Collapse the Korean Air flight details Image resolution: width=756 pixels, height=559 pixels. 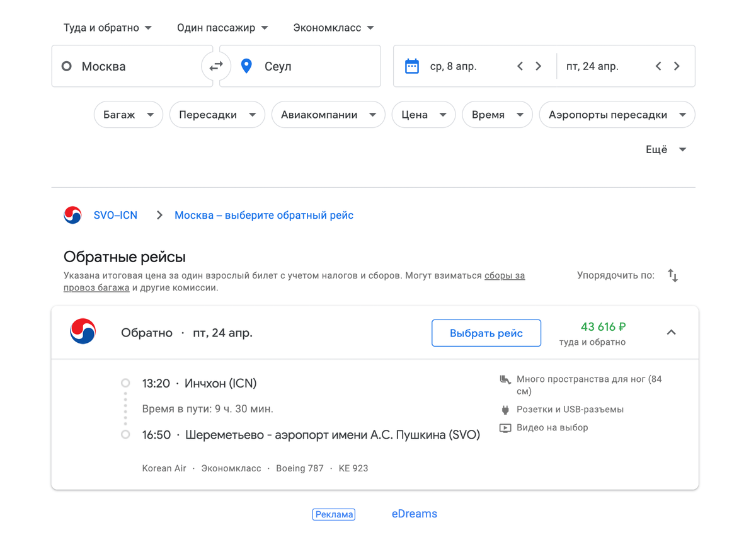click(671, 333)
